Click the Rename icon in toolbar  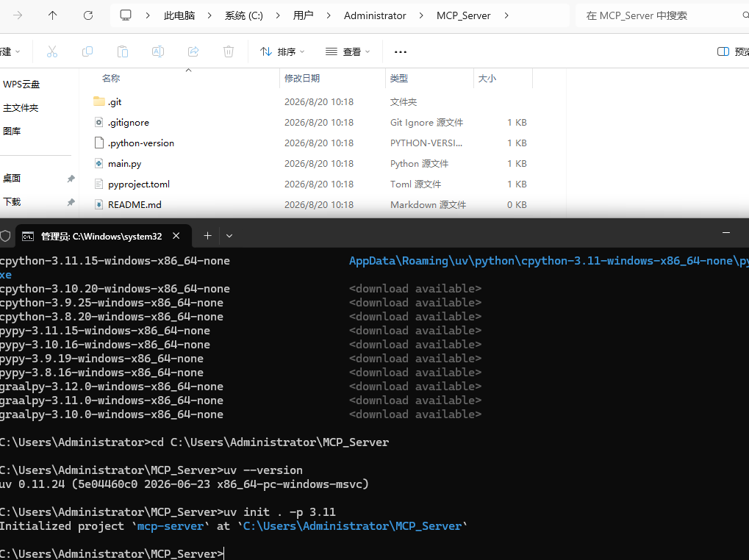(158, 51)
